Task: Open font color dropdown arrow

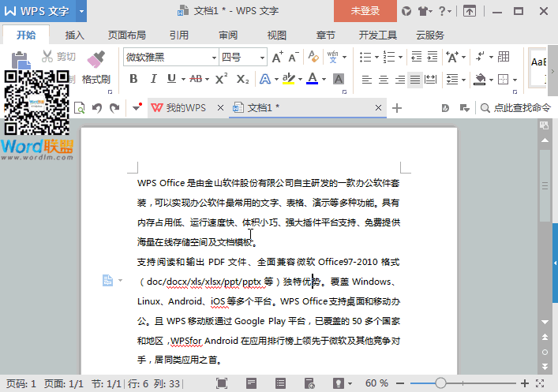Action: coord(324,80)
